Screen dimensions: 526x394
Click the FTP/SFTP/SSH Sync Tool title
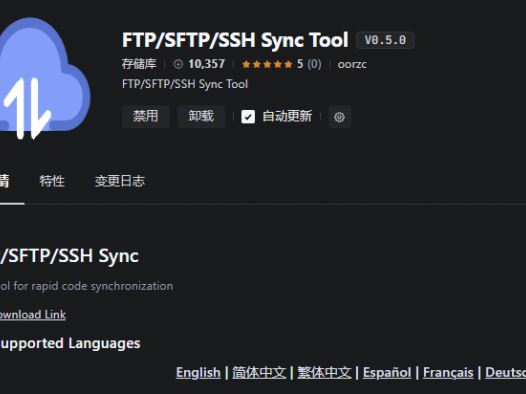coord(235,40)
